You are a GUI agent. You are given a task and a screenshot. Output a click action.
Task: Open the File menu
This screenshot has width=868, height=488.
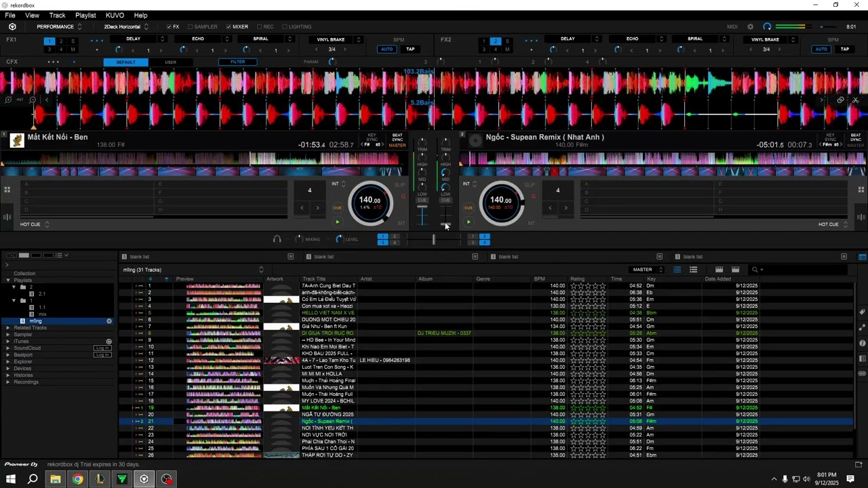click(10, 15)
